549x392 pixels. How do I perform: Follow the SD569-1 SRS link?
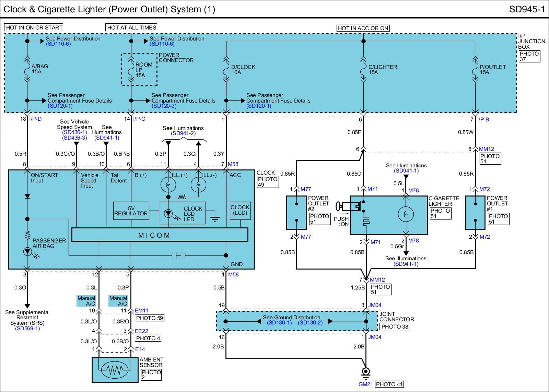27,329
